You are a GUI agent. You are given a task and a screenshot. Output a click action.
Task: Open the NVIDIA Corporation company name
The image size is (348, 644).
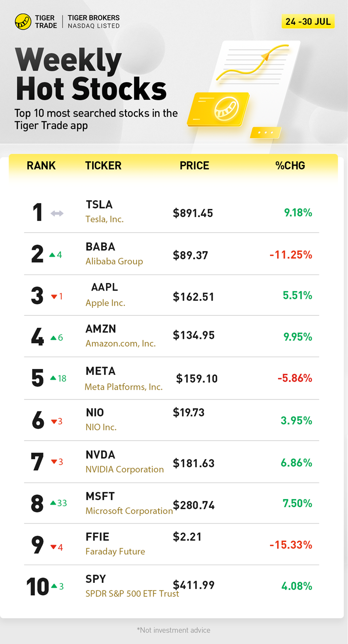(125, 469)
